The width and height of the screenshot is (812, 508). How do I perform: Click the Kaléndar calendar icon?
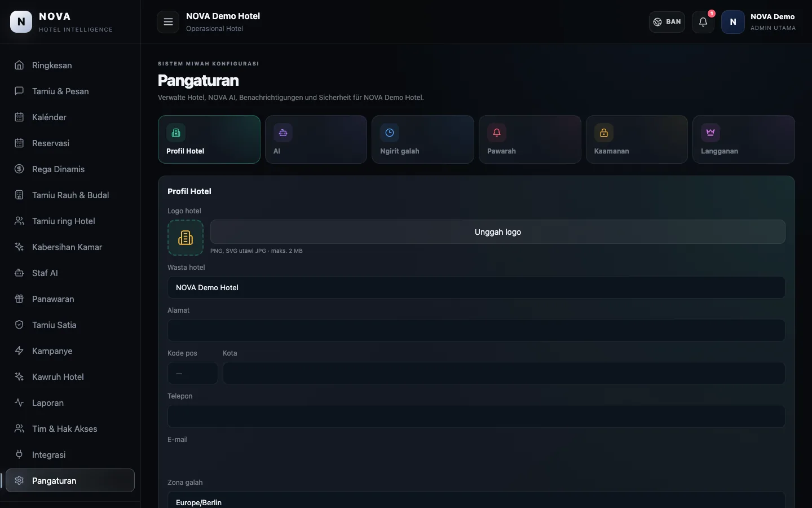[x=19, y=117]
